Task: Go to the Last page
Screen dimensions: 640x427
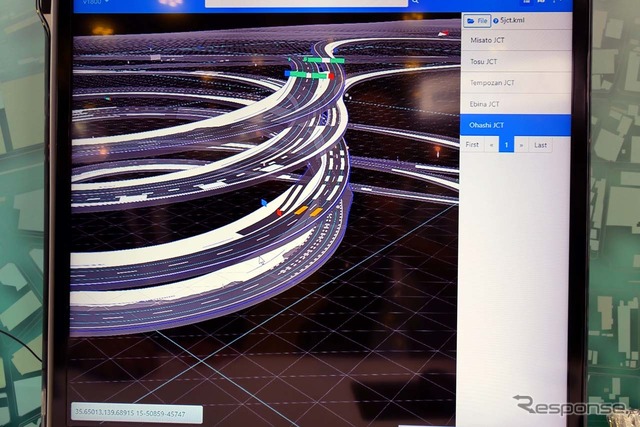Action: (x=540, y=145)
